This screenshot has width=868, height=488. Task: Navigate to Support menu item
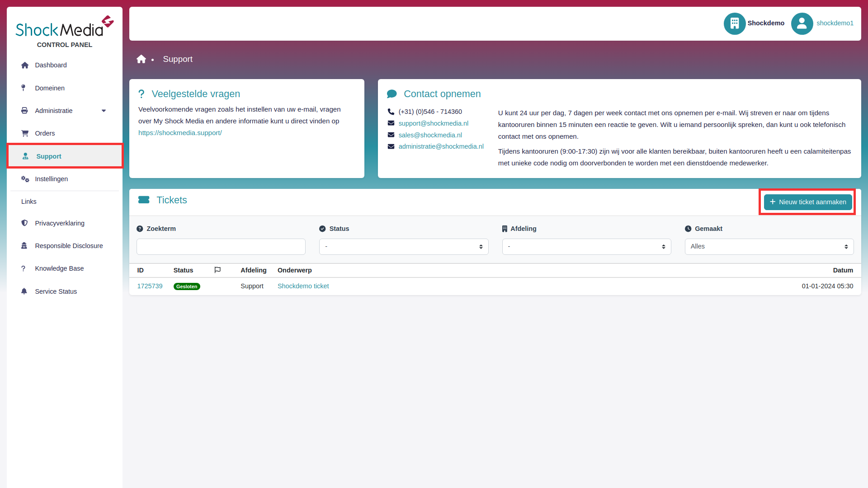click(x=64, y=156)
